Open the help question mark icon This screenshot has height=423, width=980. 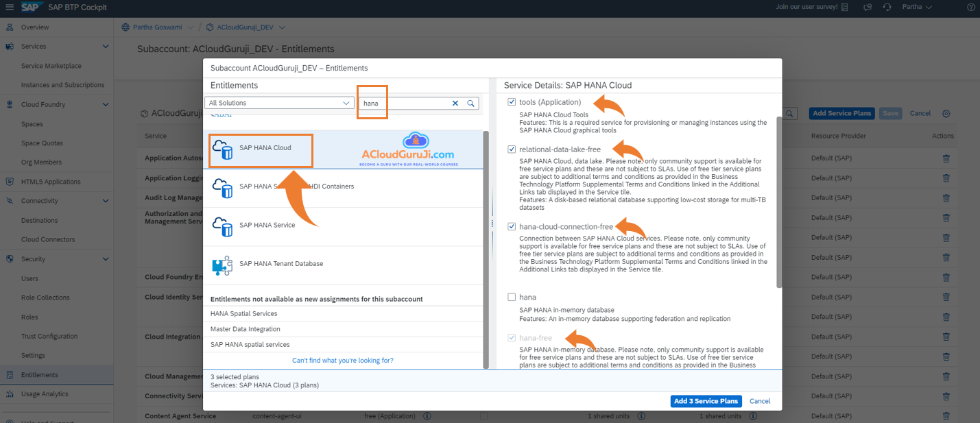coord(970,8)
